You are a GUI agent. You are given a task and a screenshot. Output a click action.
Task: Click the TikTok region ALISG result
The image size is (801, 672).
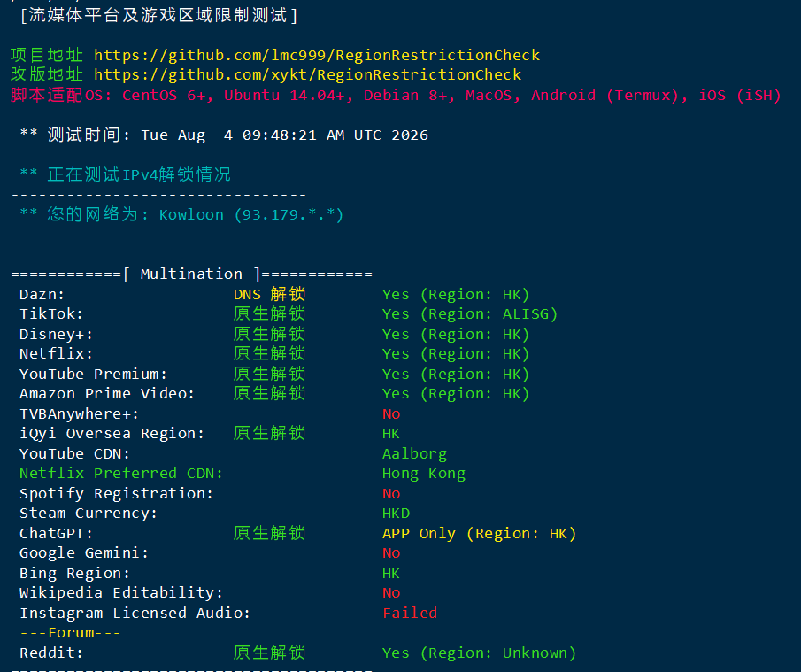469,313
